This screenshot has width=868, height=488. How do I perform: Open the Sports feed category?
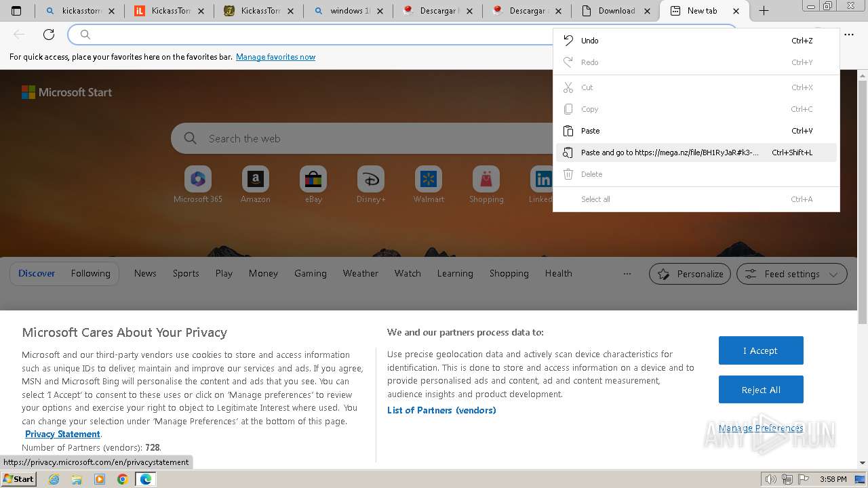pos(186,274)
